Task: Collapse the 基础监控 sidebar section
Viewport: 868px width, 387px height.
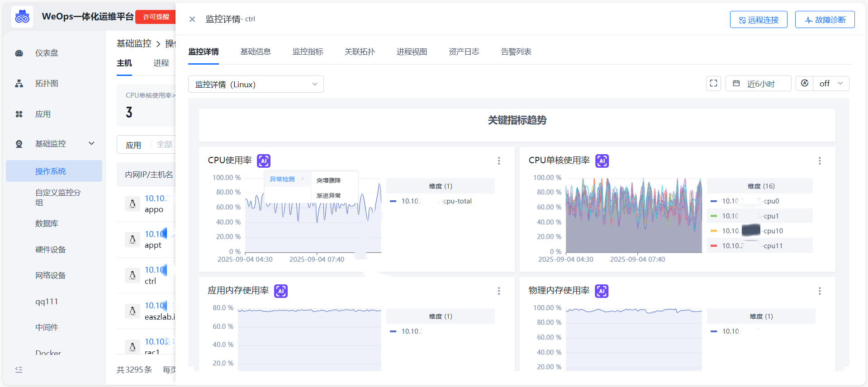Action: pyautogui.click(x=91, y=144)
